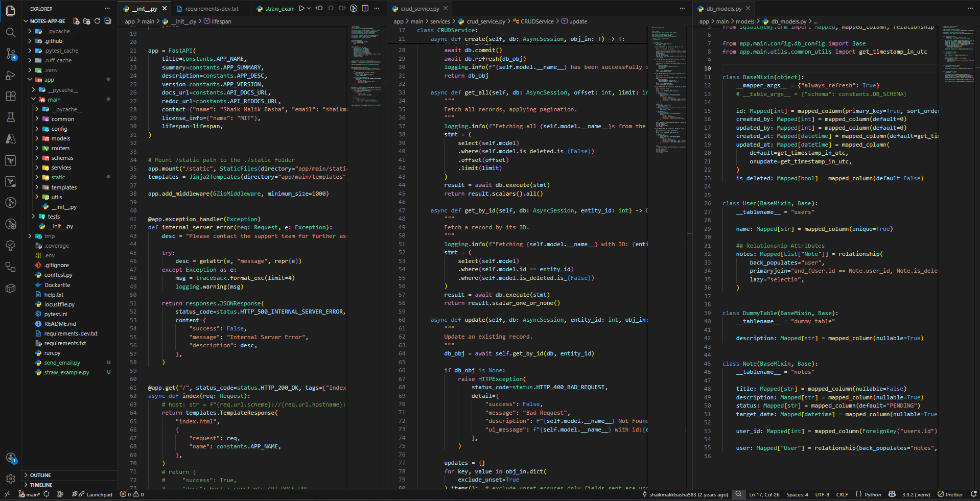This screenshot has height=501, width=980.
Task: Open the Search view in activity bar
Action: 10,32
